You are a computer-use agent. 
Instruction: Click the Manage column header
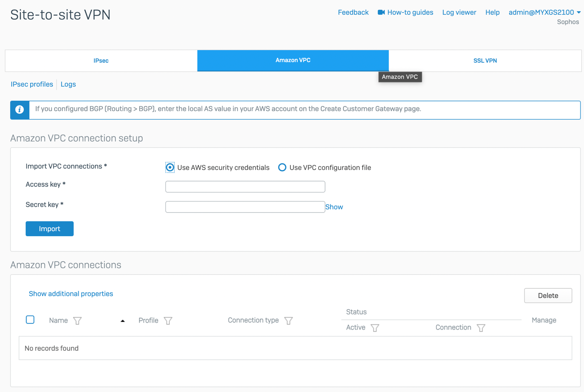click(x=544, y=320)
